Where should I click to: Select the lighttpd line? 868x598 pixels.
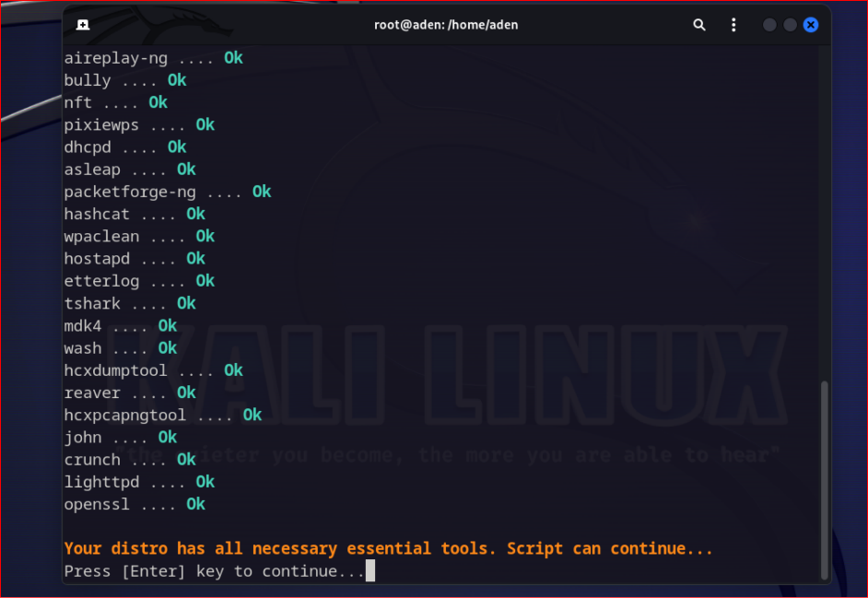139,482
